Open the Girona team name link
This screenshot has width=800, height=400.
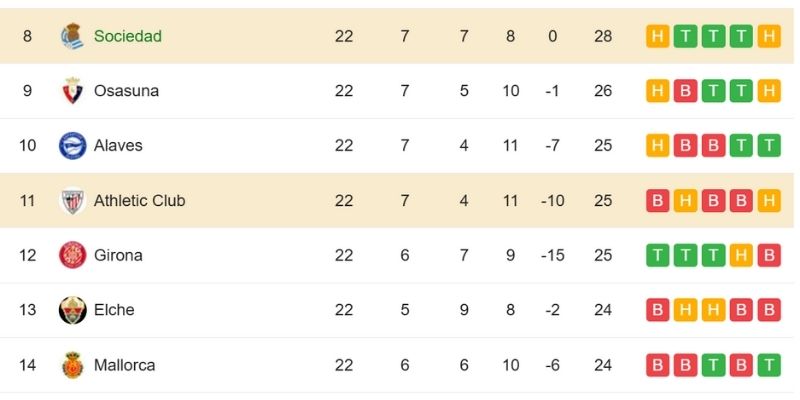click(118, 255)
